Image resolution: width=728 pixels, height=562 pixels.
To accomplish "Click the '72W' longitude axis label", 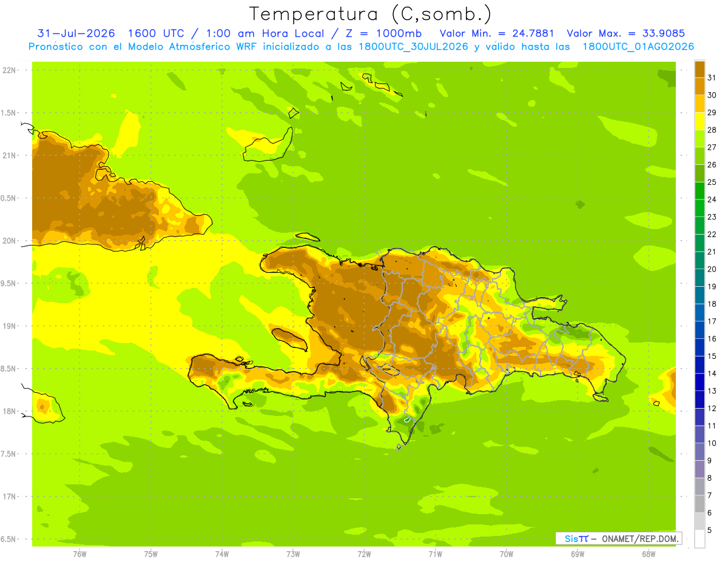I will click(x=364, y=554).
